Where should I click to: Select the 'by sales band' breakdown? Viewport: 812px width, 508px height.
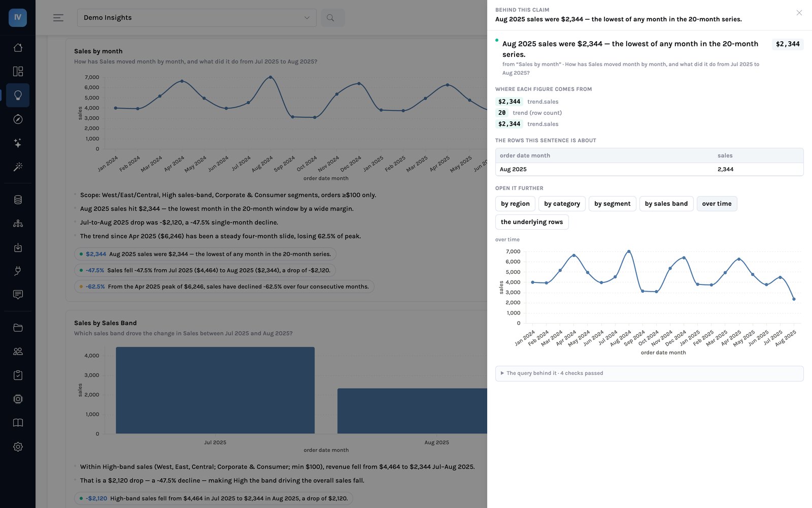[x=666, y=204]
